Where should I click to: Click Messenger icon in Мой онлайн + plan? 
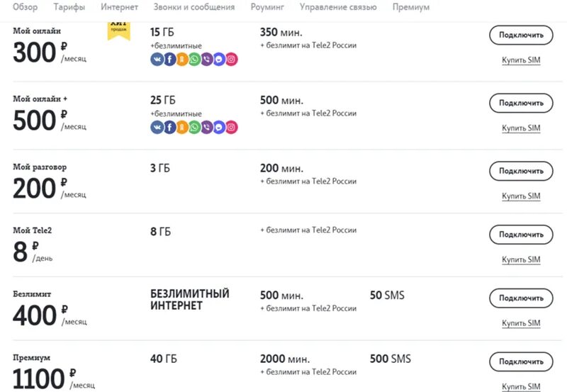(219, 127)
